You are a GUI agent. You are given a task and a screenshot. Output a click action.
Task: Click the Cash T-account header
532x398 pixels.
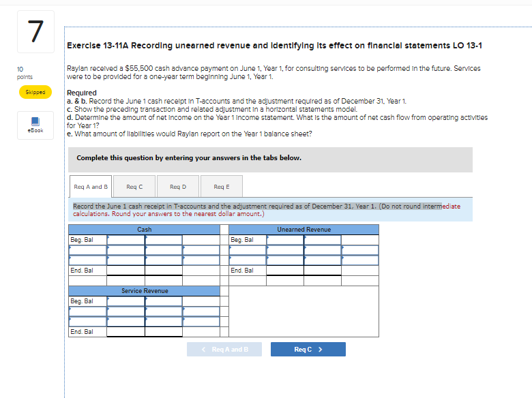click(144, 230)
